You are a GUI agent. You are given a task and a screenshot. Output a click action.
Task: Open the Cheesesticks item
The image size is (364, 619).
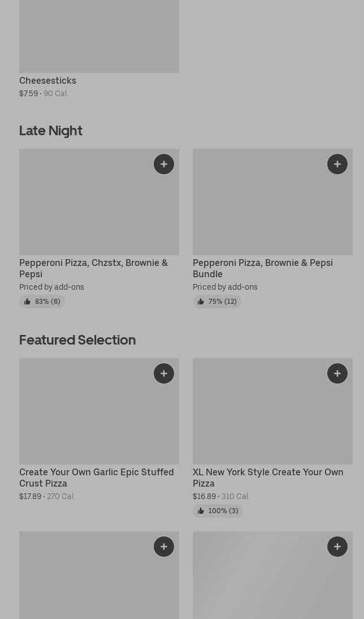[47, 80]
